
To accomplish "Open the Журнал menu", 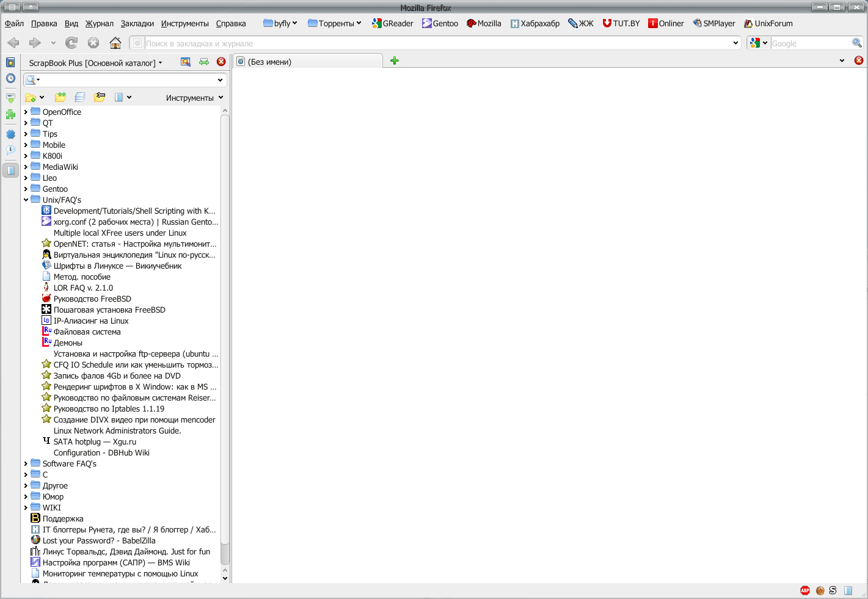I will point(100,23).
